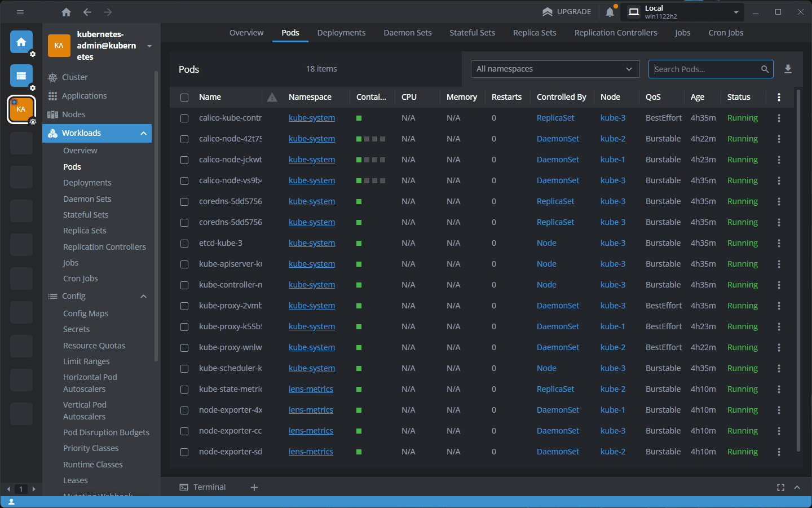Click the UPGRADE button

pyautogui.click(x=567, y=12)
